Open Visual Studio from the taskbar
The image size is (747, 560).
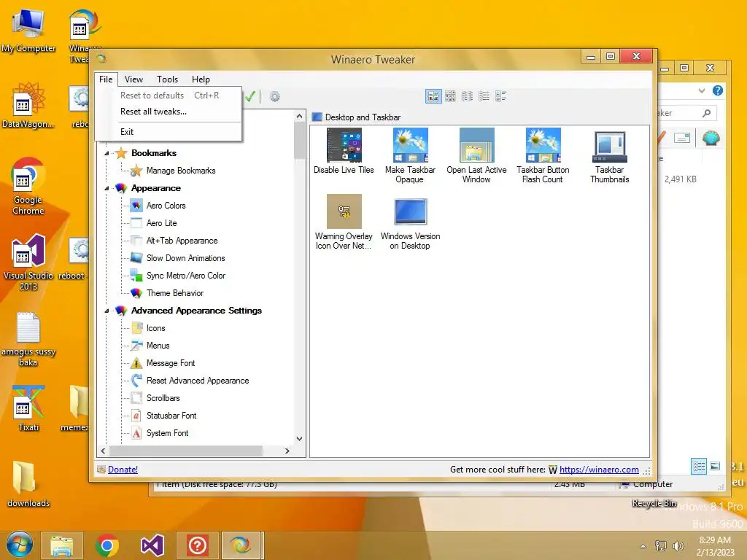[x=152, y=545]
